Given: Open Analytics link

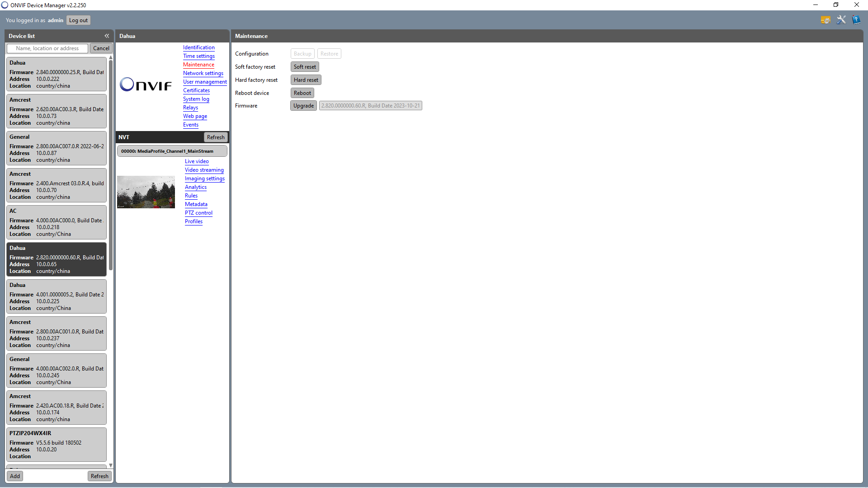Looking at the screenshot, I should tap(196, 187).
